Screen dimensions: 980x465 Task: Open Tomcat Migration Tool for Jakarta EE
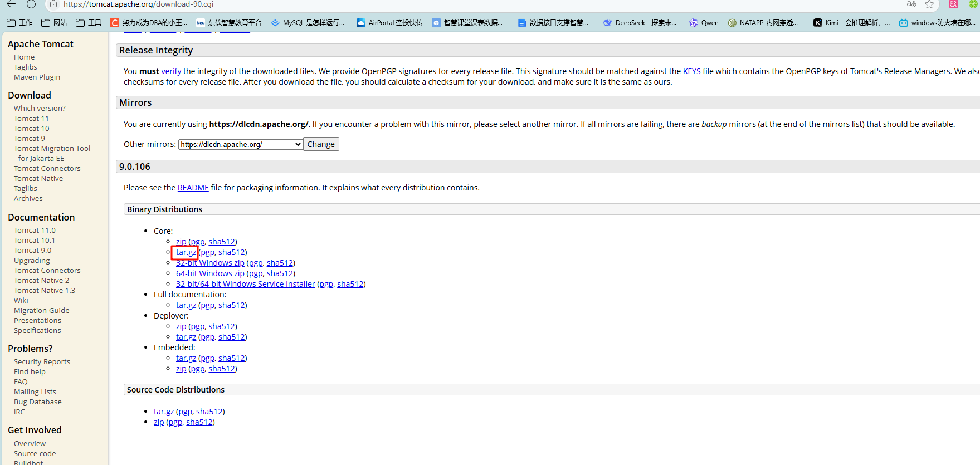tap(52, 153)
